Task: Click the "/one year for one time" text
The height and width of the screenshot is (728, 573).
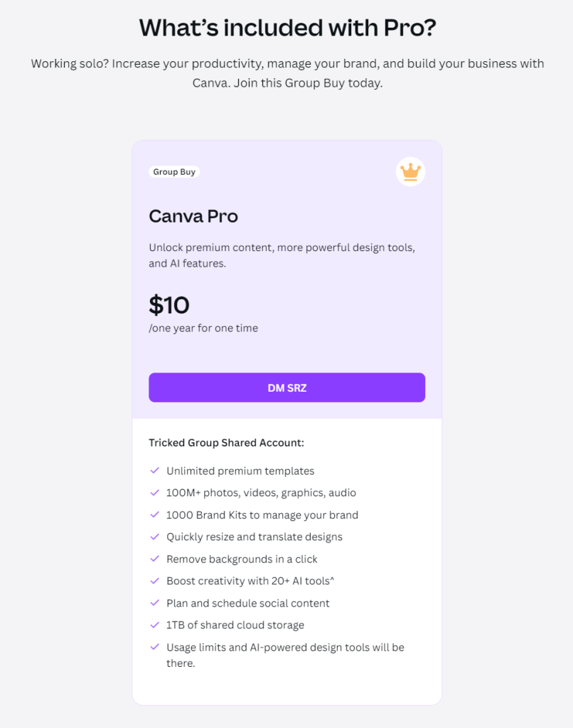Action: [203, 328]
